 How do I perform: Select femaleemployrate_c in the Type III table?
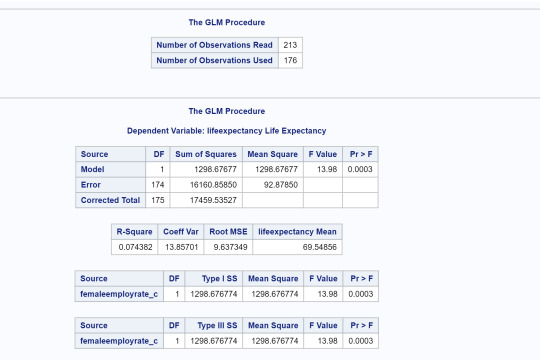(119, 341)
